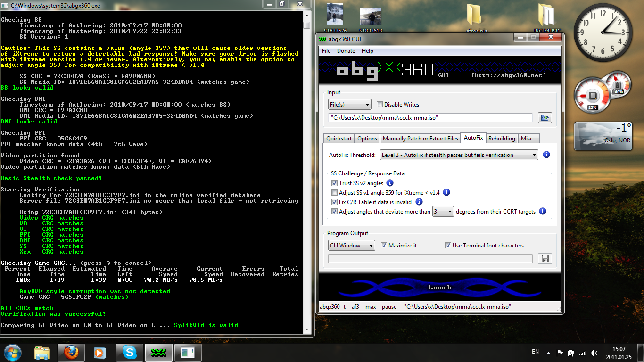Image resolution: width=644 pixels, height=362 pixels.
Task: Open the File menu
Action: click(326, 51)
